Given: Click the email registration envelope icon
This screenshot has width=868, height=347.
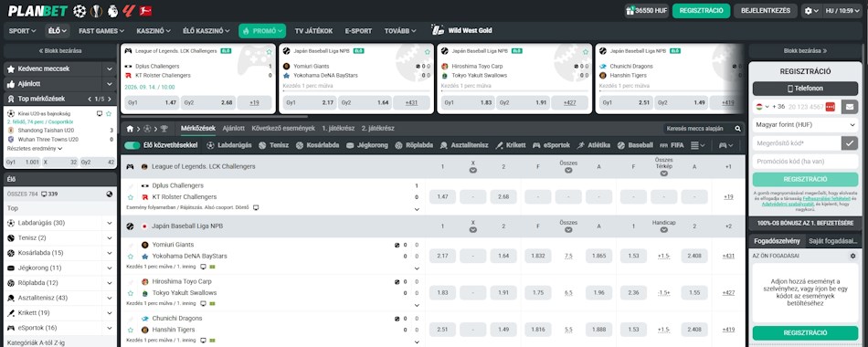Looking at the screenshot, I should pos(849,106).
